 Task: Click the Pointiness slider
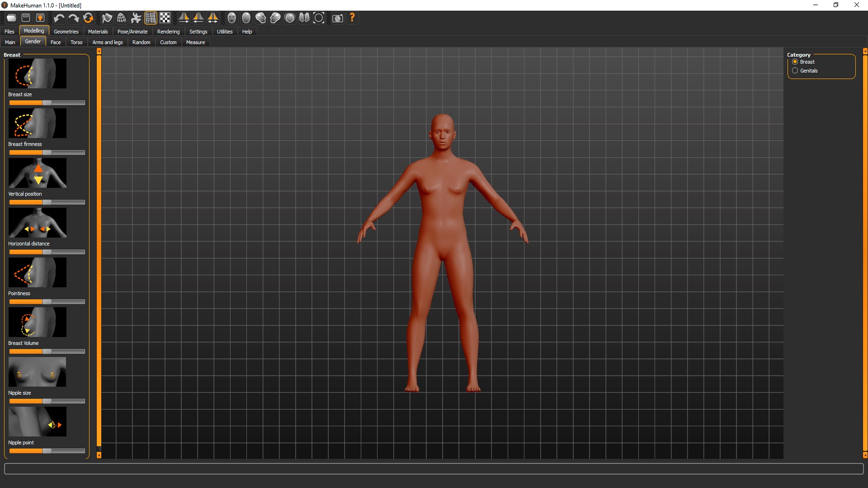point(47,302)
